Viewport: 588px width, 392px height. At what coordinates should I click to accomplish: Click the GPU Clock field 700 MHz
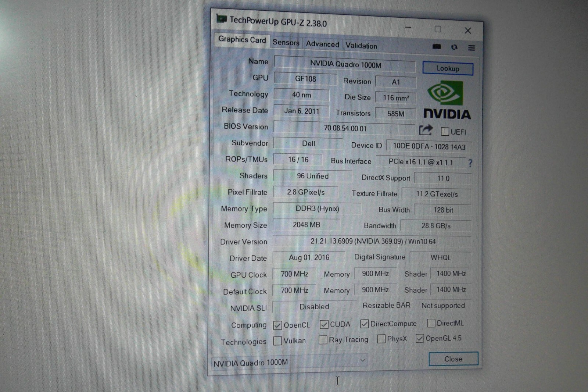(294, 274)
